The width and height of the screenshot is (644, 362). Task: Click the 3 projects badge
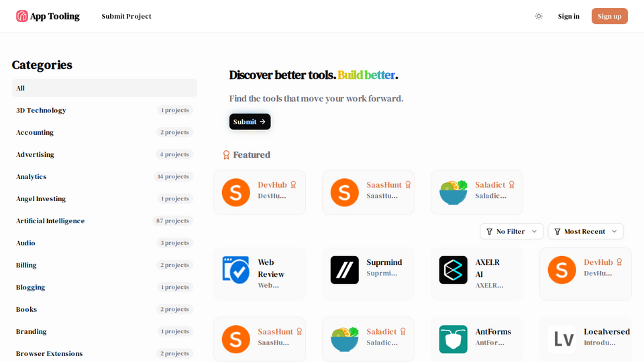point(174,243)
